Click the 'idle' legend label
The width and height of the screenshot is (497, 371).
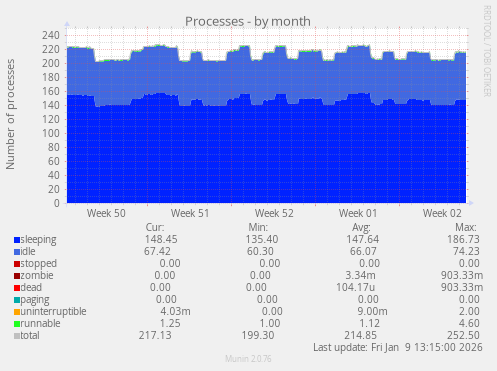(28, 251)
